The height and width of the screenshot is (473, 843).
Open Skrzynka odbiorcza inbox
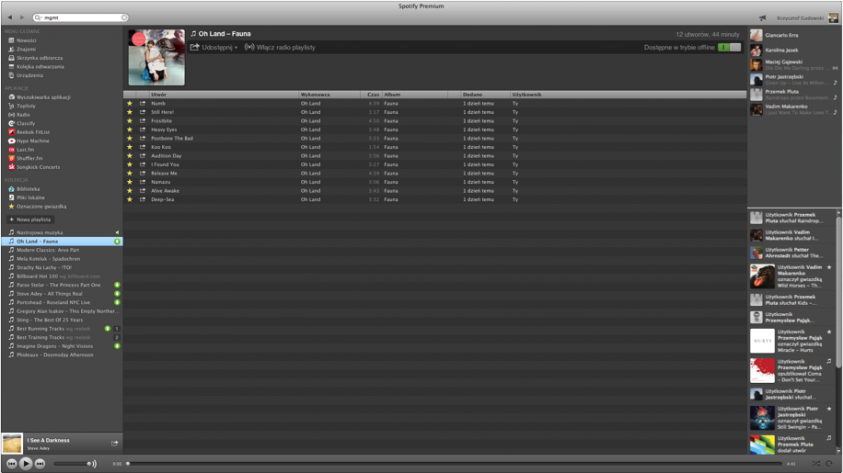pyautogui.click(x=39, y=58)
